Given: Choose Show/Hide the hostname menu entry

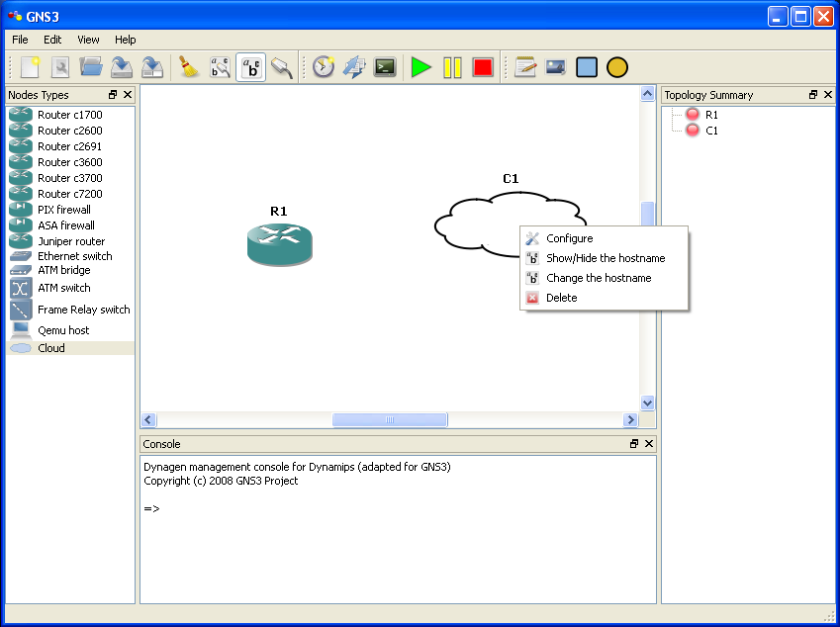Looking at the screenshot, I should pos(605,258).
